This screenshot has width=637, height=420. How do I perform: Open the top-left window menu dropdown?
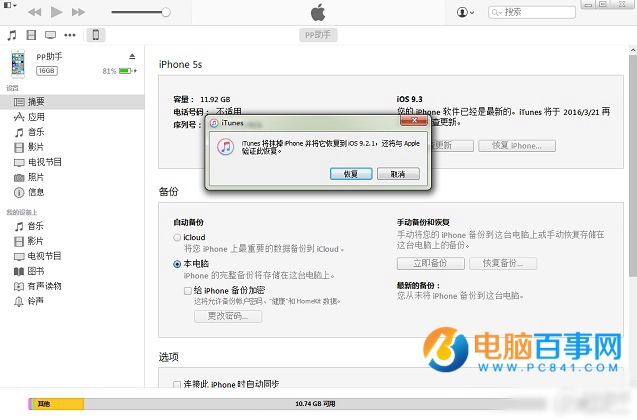[10, 6]
